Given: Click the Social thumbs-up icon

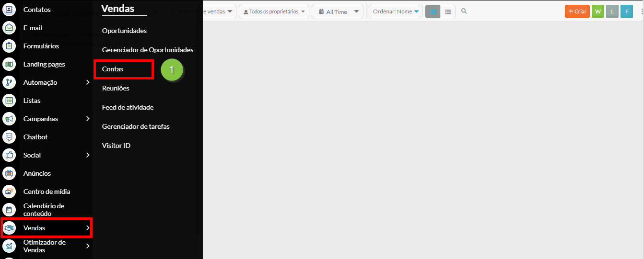Looking at the screenshot, I should (9, 155).
